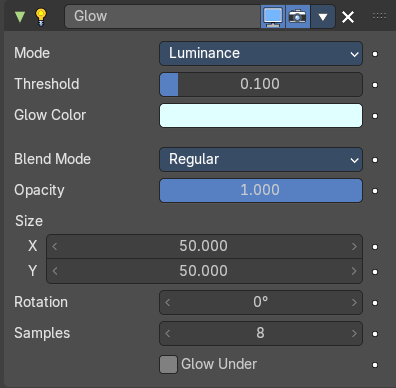Animate Mode property keyframe dot
Image resolution: width=396 pixels, height=388 pixels.
click(375, 54)
